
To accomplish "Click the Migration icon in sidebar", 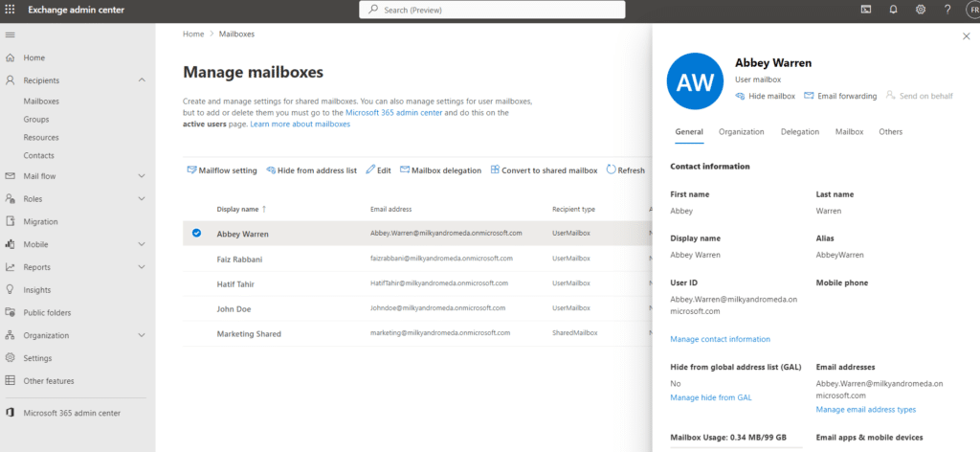I will (x=10, y=221).
